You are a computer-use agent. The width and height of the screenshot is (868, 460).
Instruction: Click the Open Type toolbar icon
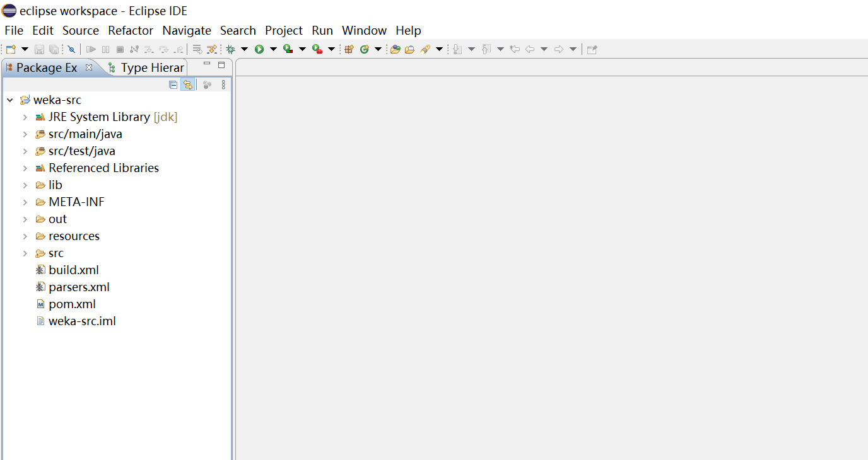[x=396, y=49]
